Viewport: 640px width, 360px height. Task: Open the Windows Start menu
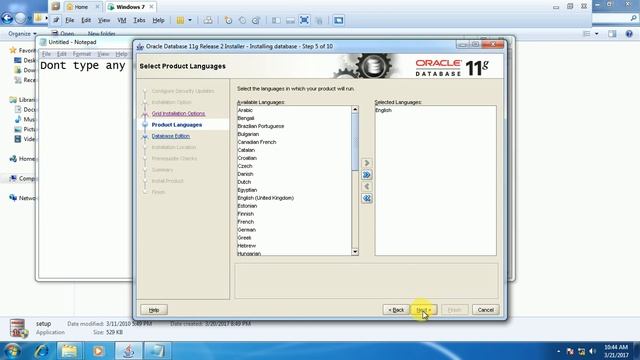(12, 351)
